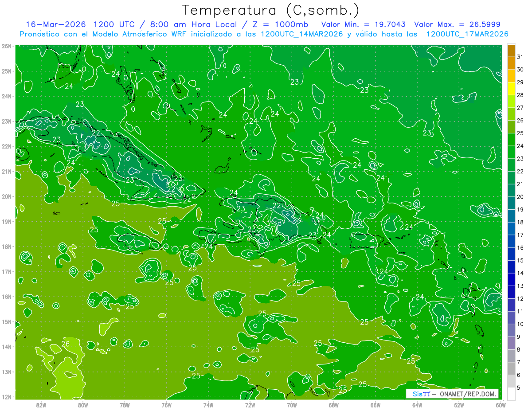Click legend swatch between 27 and 28
Viewport: 532px width, 411px height.
(x=512, y=102)
